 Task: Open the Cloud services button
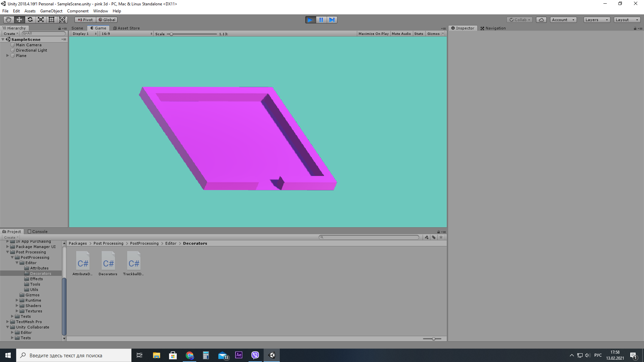541,20
